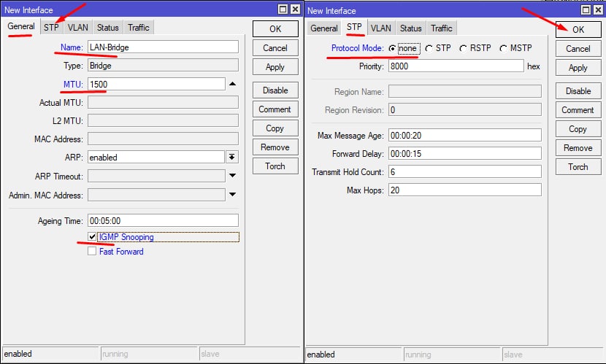The height and width of the screenshot is (364, 606).
Task: Click Torch in the left window
Action: tap(275, 166)
